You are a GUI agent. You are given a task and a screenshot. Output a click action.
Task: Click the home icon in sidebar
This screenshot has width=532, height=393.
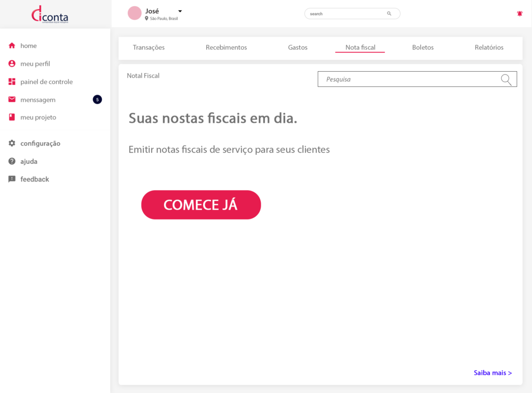pos(12,46)
